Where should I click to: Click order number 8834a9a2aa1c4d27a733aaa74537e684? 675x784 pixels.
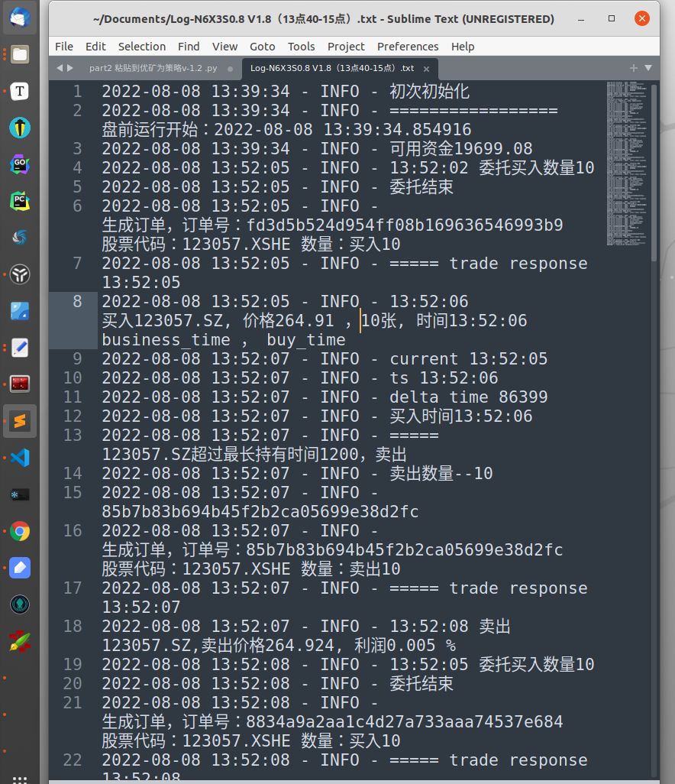tap(405, 722)
